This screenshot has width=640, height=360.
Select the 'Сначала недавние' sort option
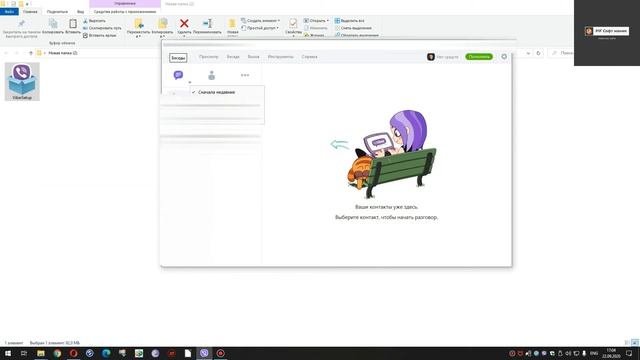pyautogui.click(x=216, y=92)
